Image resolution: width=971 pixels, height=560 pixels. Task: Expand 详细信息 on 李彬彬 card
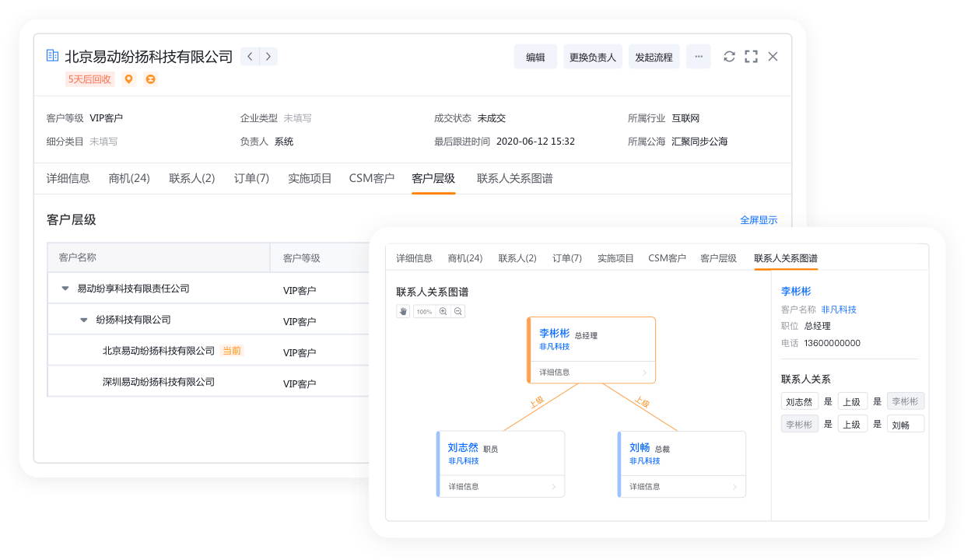coord(591,373)
